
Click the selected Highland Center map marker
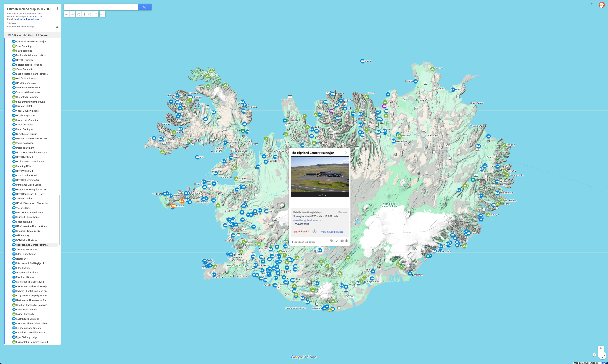click(x=320, y=250)
